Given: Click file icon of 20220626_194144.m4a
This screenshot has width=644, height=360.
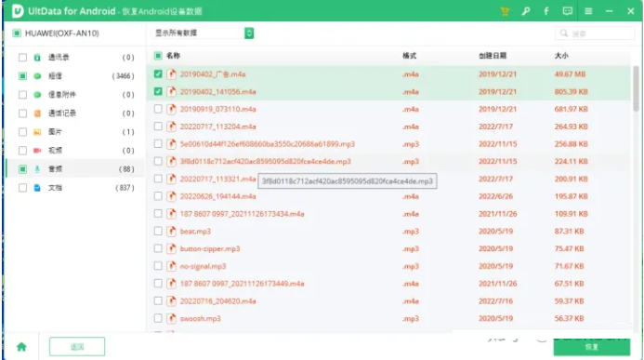Looking at the screenshot, I should (171, 196).
